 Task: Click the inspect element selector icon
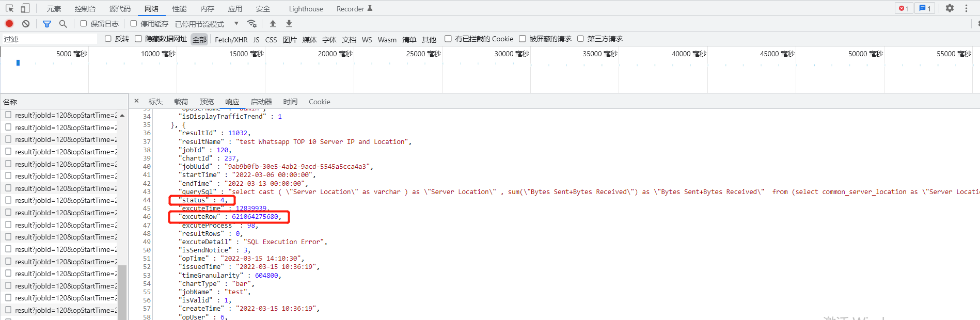click(9, 8)
